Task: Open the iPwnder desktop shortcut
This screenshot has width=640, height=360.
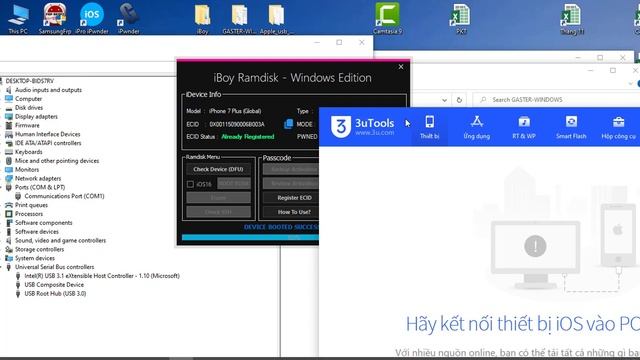Action: [128, 18]
